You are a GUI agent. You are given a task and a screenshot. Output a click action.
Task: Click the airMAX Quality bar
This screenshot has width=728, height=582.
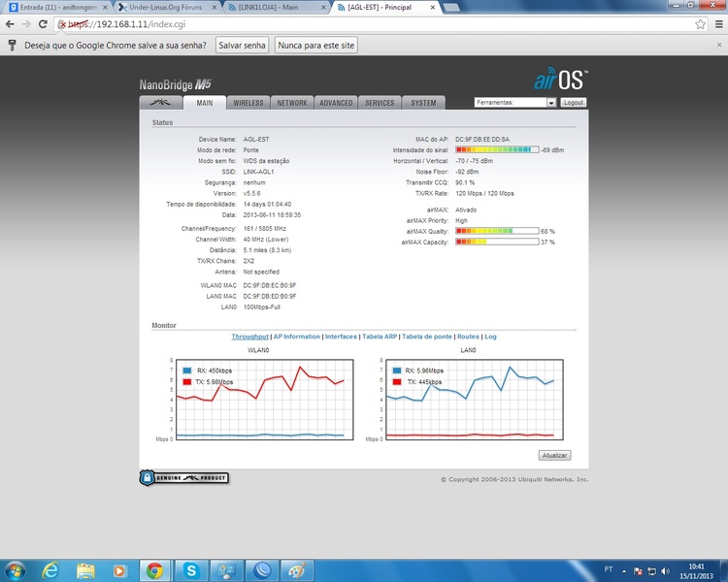[497, 231]
